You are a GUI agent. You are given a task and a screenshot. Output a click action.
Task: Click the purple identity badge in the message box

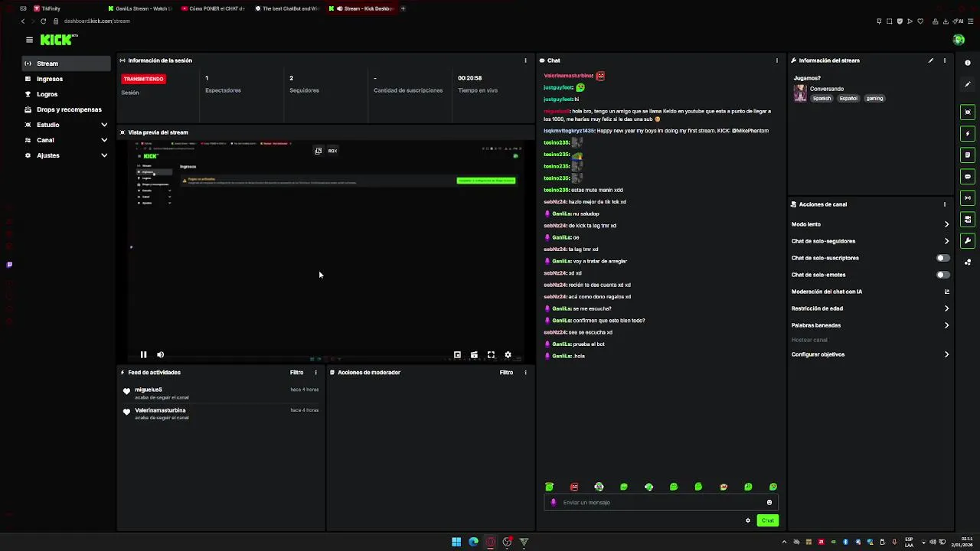coord(554,503)
